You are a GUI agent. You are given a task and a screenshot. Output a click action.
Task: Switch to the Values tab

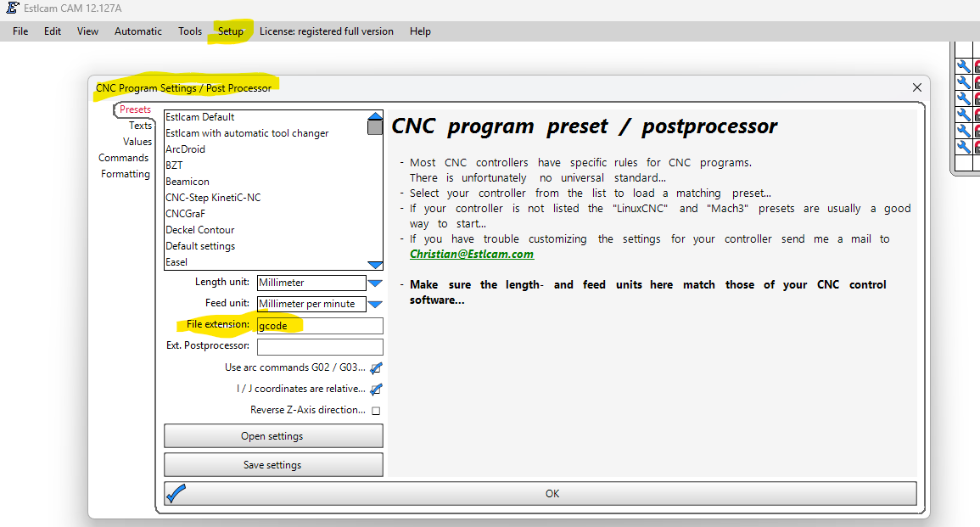(x=137, y=142)
